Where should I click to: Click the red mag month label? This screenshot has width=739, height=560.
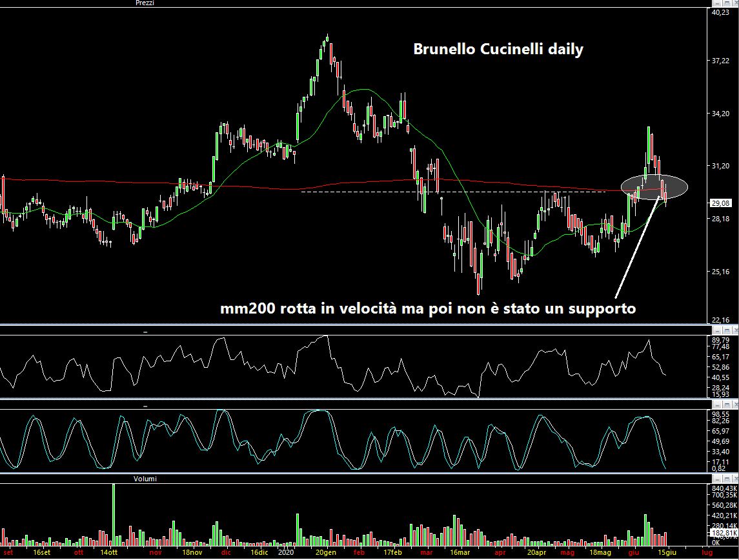567,552
